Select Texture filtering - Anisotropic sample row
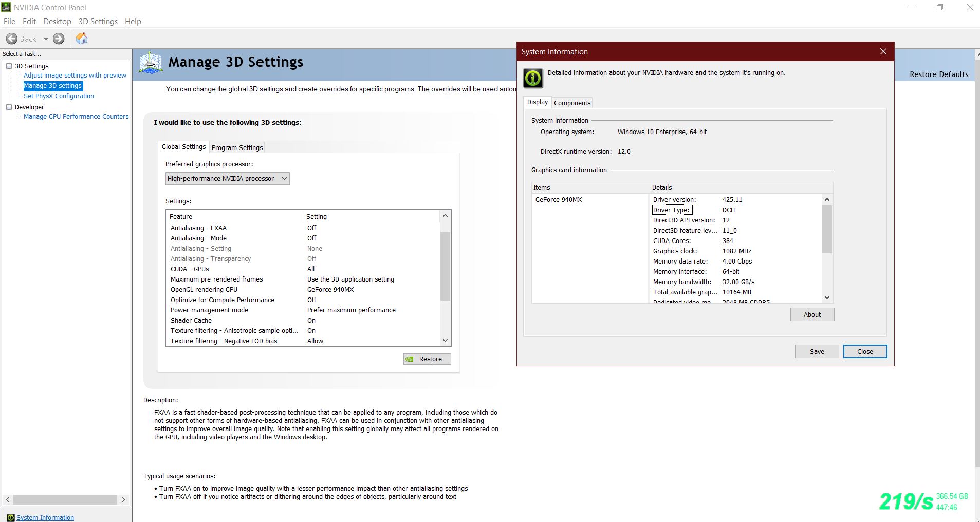Screen dimensions: 980x522 (x=303, y=330)
